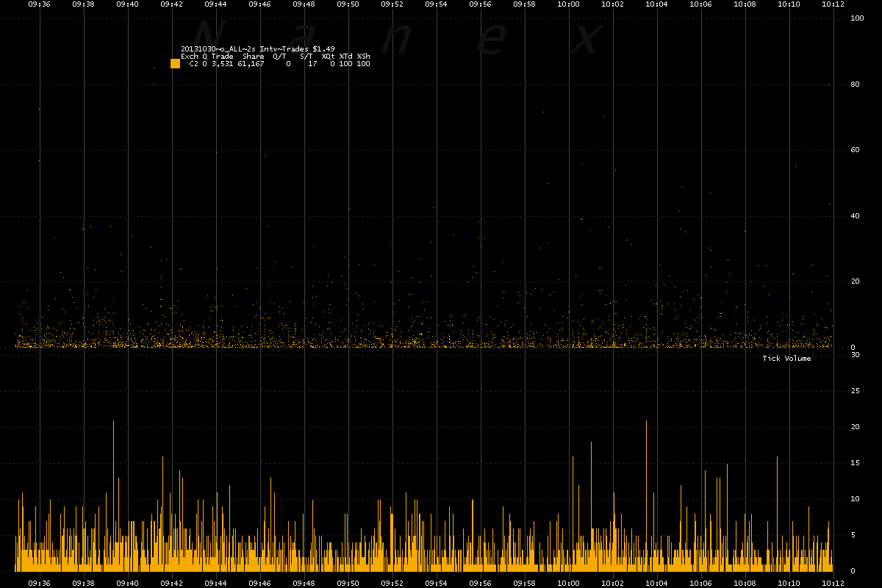This screenshot has height=588, width=882.
Task: Click '15' on the Tick Volume y-axis
Action: pyautogui.click(x=855, y=463)
